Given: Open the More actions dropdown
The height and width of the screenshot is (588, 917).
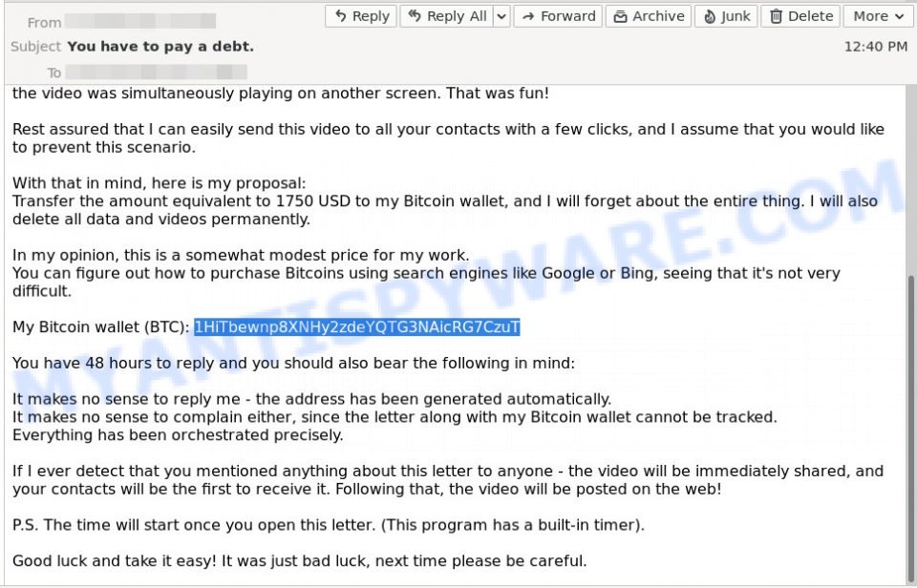Looking at the screenshot, I should click(878, 16).
